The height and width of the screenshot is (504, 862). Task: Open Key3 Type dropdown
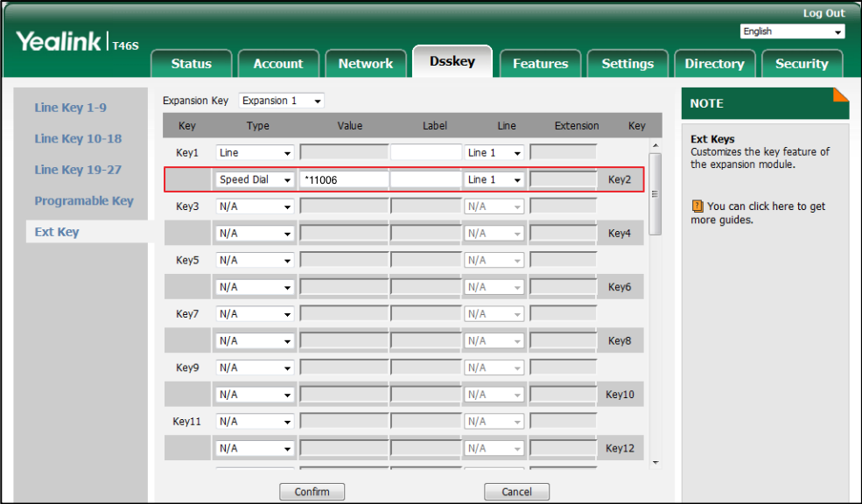point(255,206)
